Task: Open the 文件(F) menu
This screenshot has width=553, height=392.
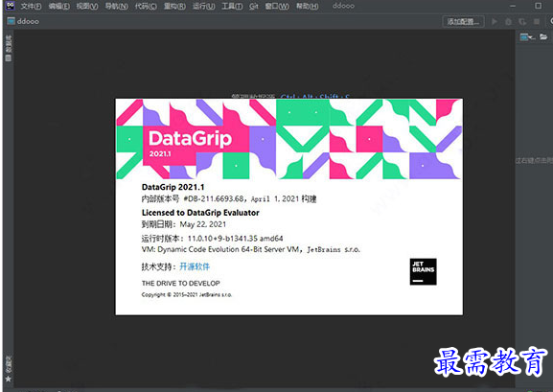Action: [31, 7]
